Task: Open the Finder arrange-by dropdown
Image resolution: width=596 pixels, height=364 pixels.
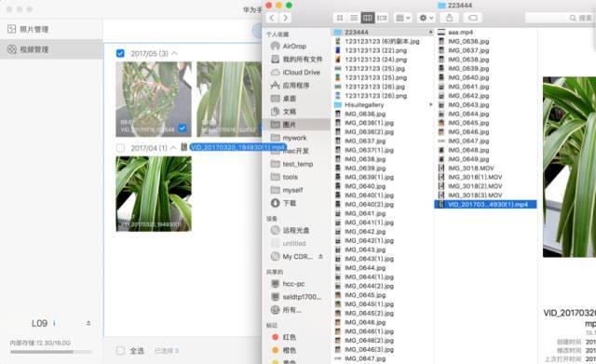Action: (x=402, y=18)
